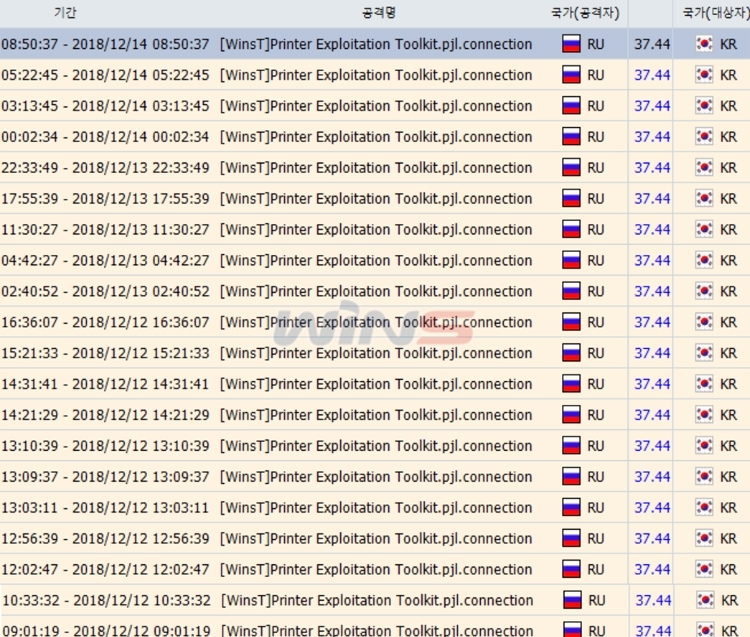Select the attack name in the 10:33:32 row
The height and width of the screenshot is (637, 750).
(x=377, y=600)
